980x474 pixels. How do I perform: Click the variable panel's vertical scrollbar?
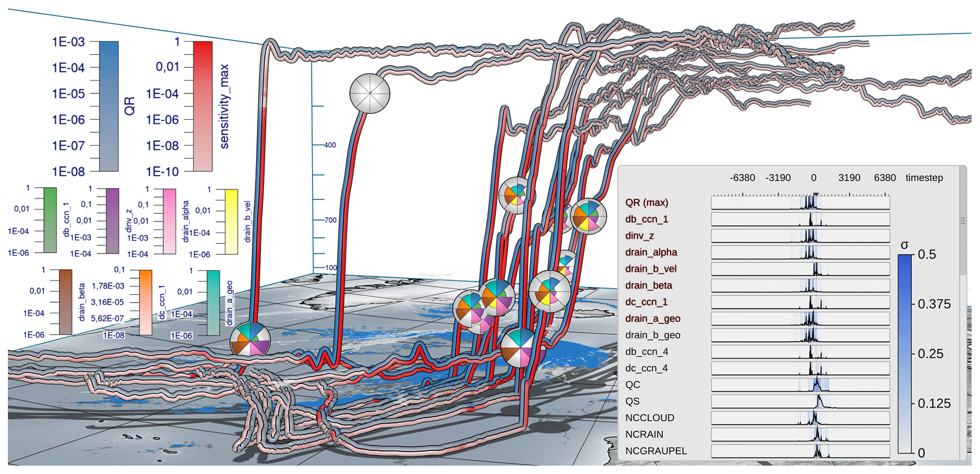pyautogui.click(x=962, y=221)
